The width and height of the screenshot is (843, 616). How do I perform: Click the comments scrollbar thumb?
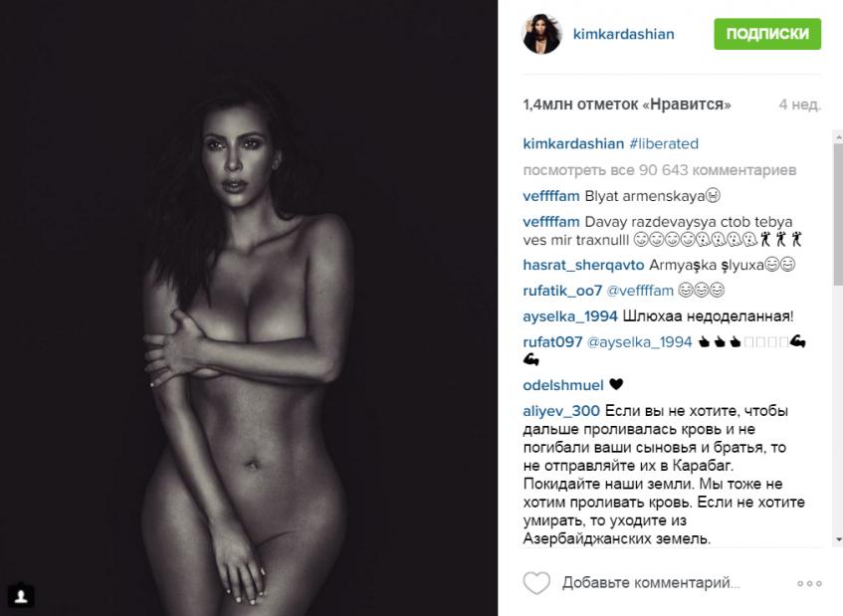(x=838, y=214)
